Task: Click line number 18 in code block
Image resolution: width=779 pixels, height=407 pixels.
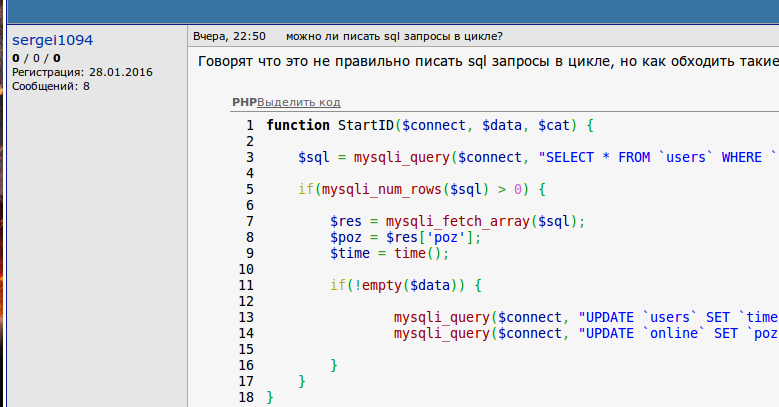Action: click(x=246, y=397)
